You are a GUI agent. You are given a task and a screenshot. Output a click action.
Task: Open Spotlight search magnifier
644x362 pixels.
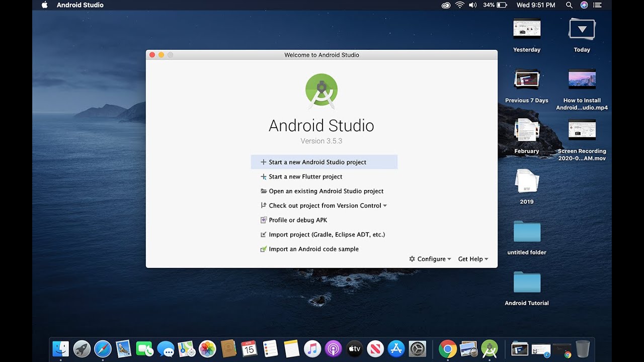569,5
